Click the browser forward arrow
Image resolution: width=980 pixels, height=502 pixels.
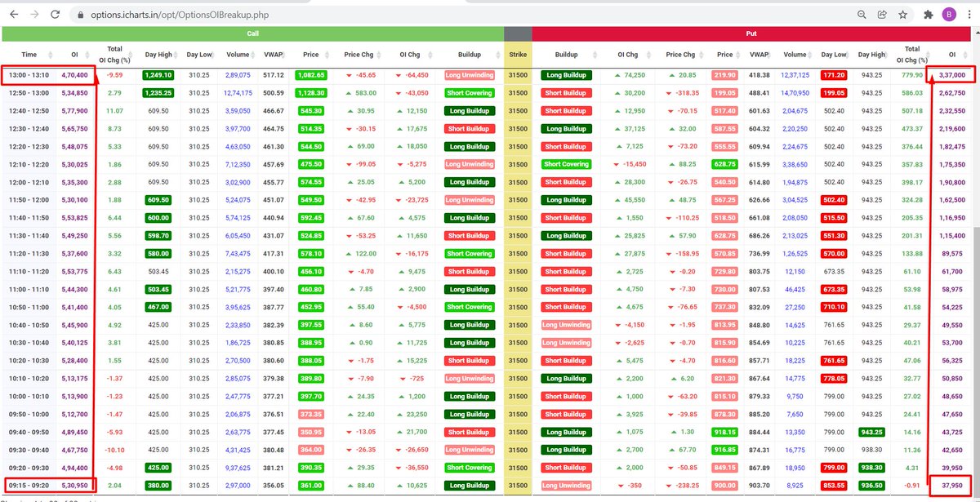coord(33,15)
